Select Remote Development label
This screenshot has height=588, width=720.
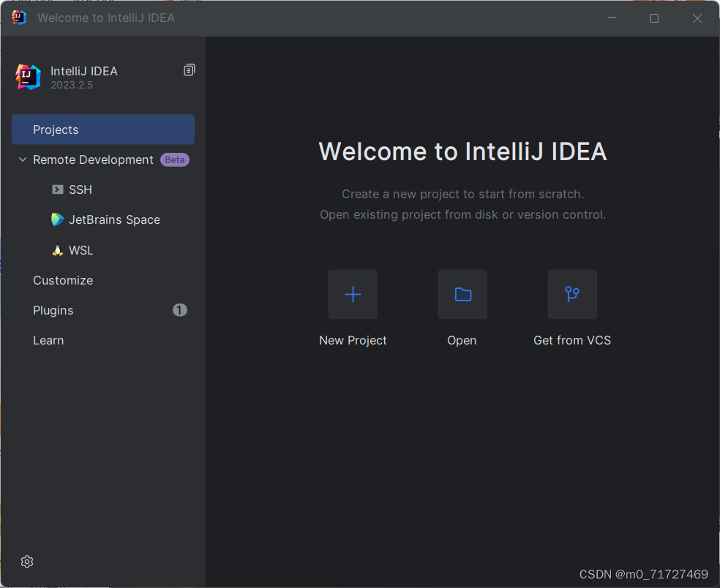click(x=93, y=159)
